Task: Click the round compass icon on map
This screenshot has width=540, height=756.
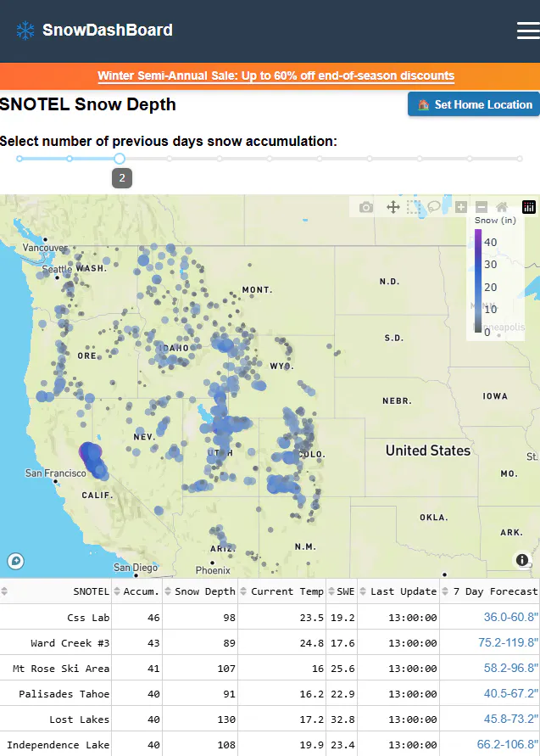Action: (16, 561)
